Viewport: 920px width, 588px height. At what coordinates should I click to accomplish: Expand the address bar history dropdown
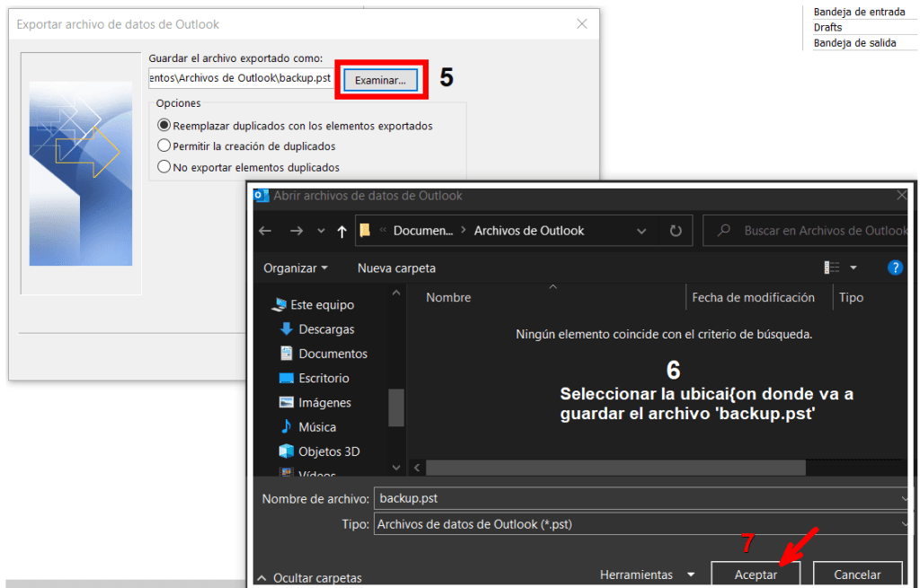coord(641,231)
